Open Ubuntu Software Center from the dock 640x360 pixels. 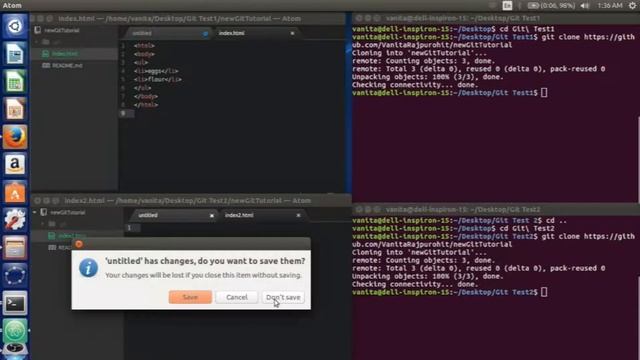(15, 192)
